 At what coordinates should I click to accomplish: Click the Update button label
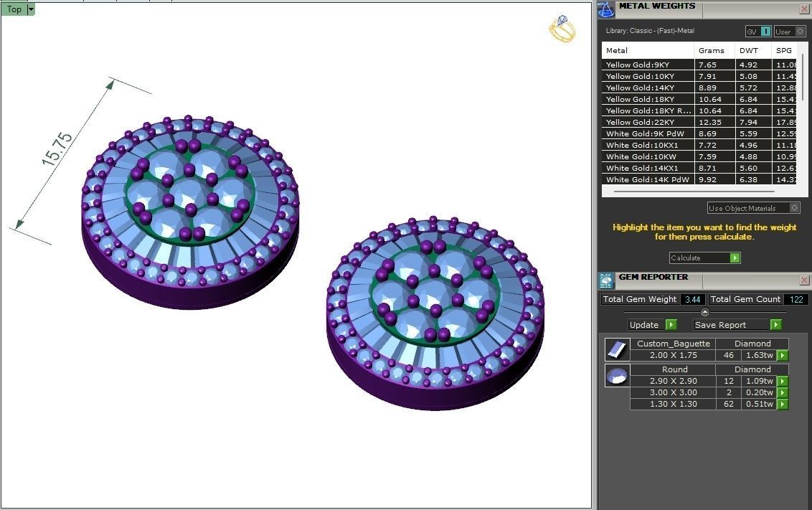(644, 325)
